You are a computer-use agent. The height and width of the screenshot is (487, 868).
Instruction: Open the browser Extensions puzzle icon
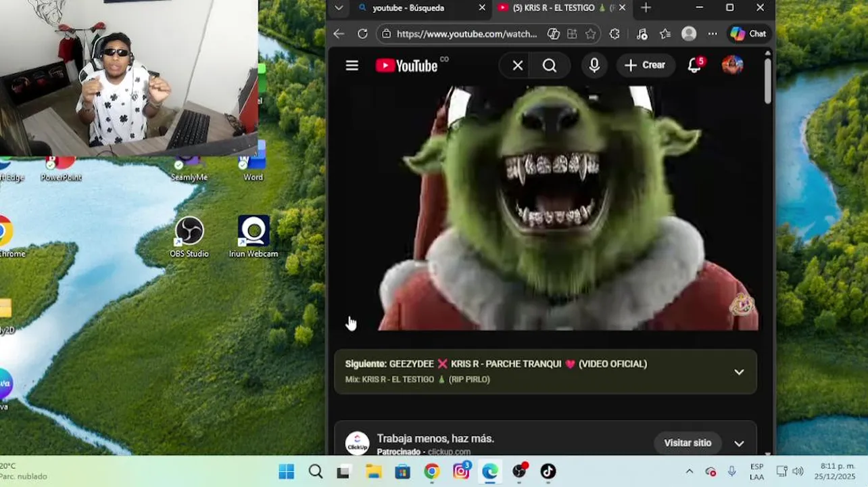pyautogui.click(x=614, y=34)
